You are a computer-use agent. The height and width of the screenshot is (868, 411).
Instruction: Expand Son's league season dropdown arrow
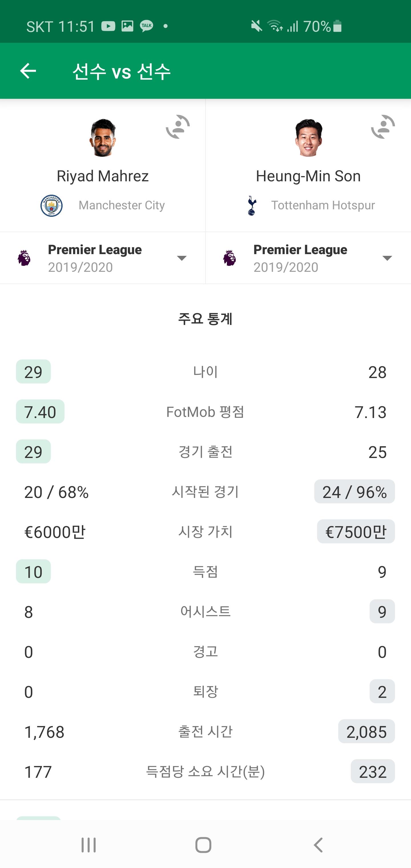pos(387,258)
